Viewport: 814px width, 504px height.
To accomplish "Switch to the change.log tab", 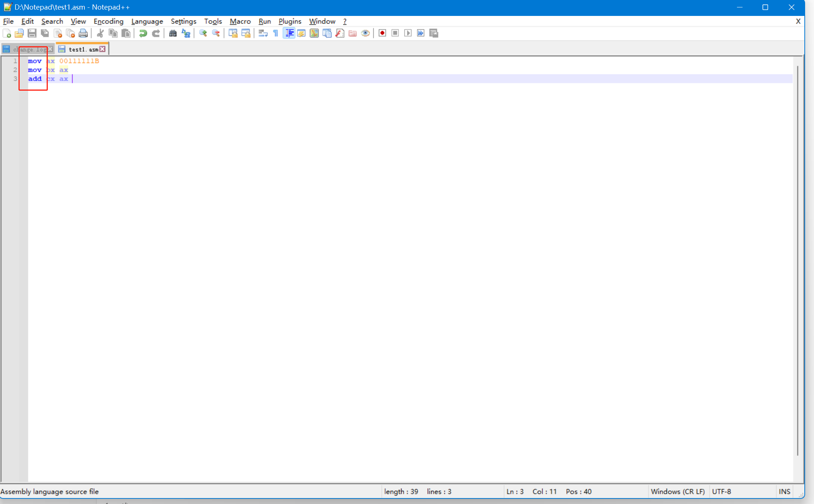I will pyautogui.click(x=29, y=49).
